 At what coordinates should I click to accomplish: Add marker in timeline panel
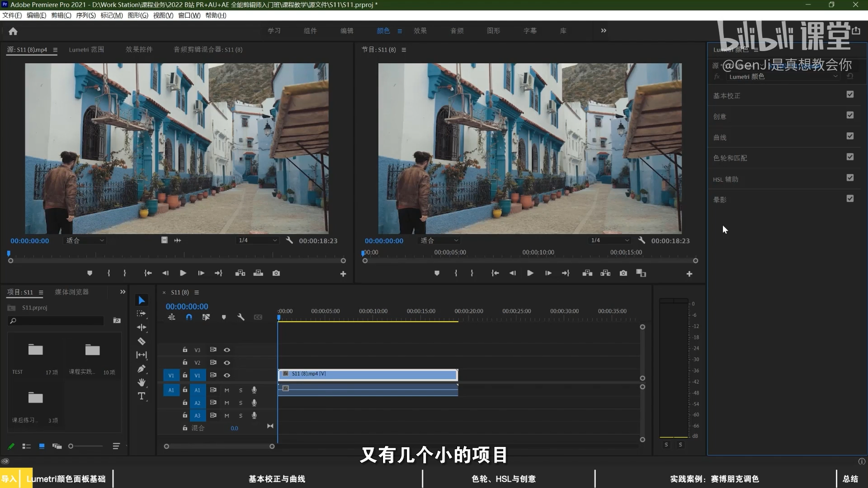click(224, 317)
